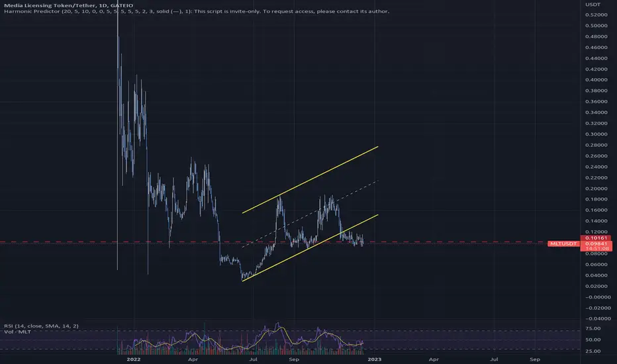Select the RSI (14, close, SMA, 14, 2) label

coord(41,326)
